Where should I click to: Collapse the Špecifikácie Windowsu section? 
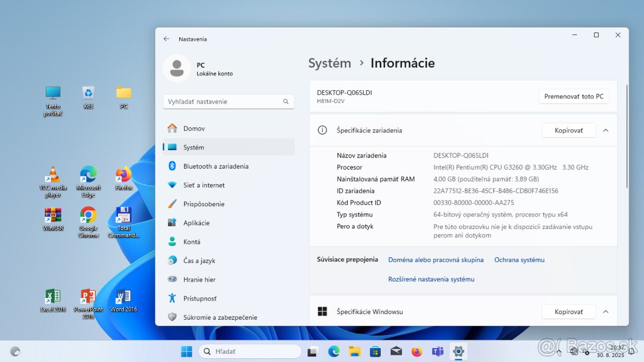coord(605,312)
